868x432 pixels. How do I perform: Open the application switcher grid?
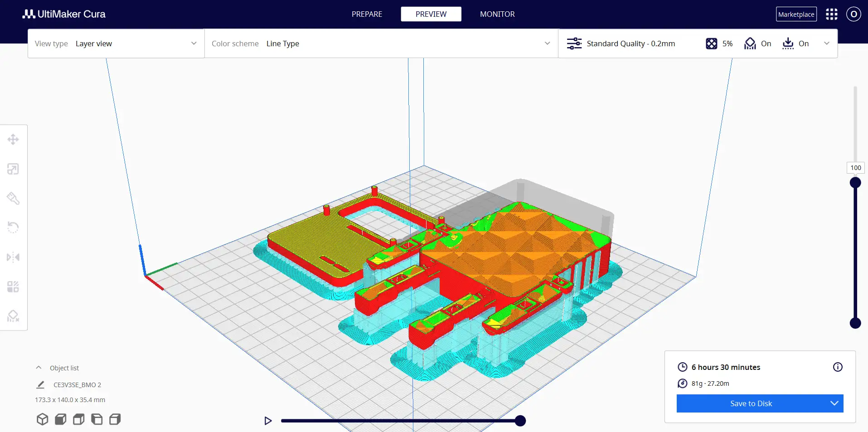pos(832,14)
